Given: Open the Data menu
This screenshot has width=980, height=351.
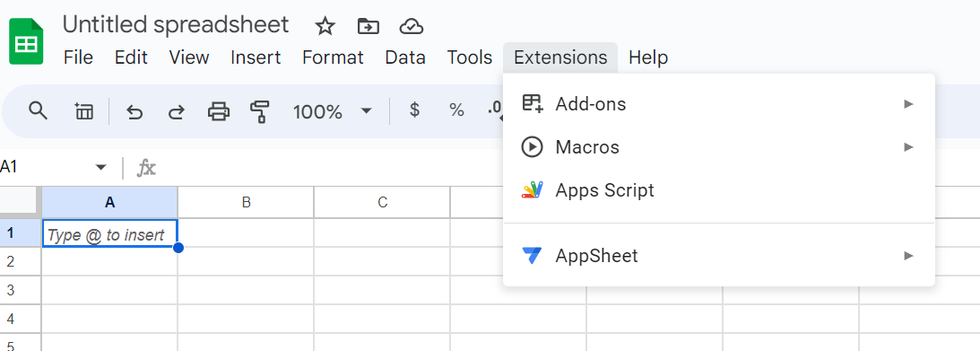Looking at the screenshot, I should [405, 57].
